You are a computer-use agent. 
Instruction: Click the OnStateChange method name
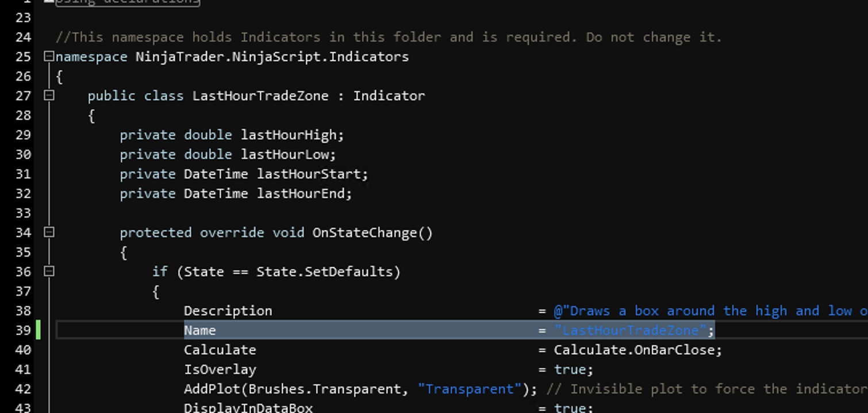pyautogui.click(x=367, y=232)
